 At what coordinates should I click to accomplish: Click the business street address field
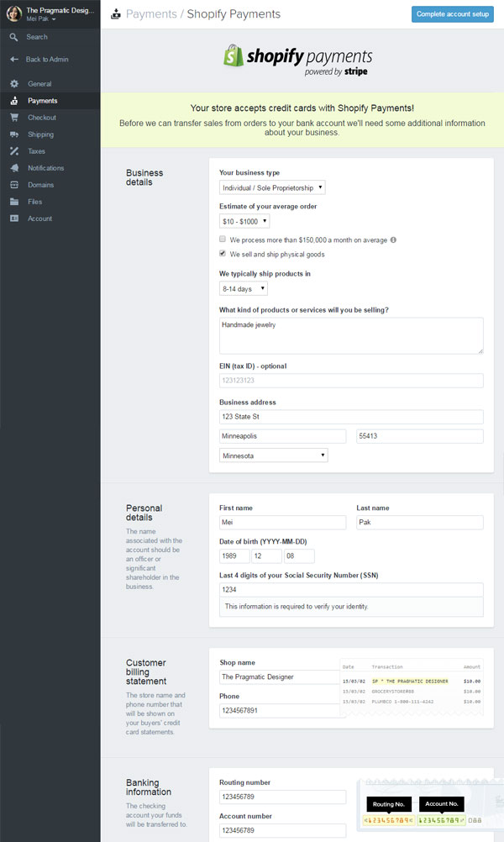tap(351, 416)
